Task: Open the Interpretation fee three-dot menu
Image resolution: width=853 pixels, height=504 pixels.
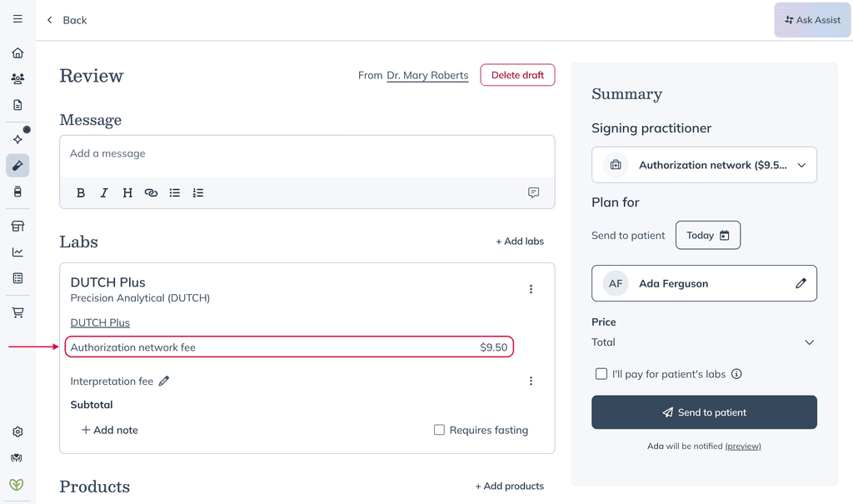Action: (x=531, y=381)
